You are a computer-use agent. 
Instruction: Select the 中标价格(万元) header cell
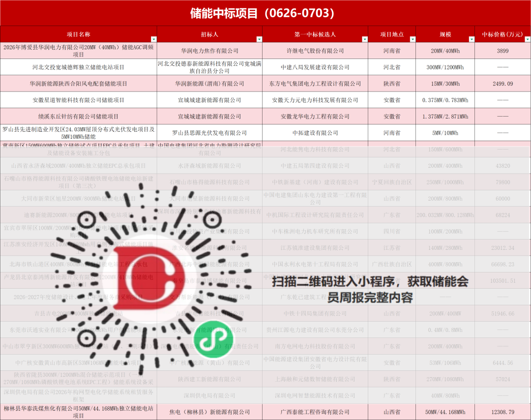pyautogui.click(x=502, y=34)
